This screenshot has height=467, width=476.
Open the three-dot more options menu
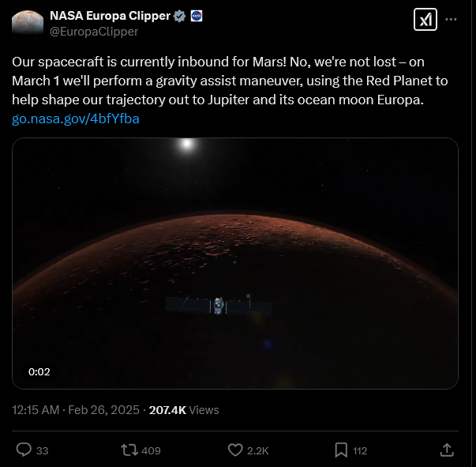pyautogui.click(x=451, y=20)
